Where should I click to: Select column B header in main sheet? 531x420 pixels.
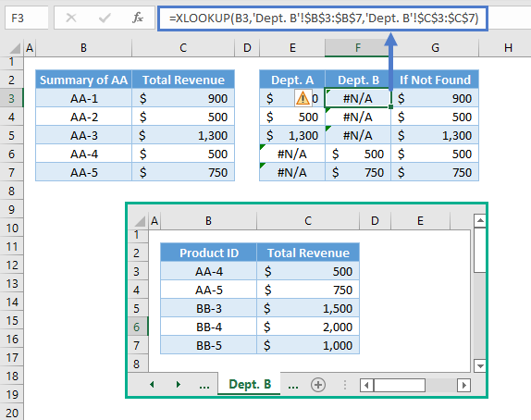[83, 48]
